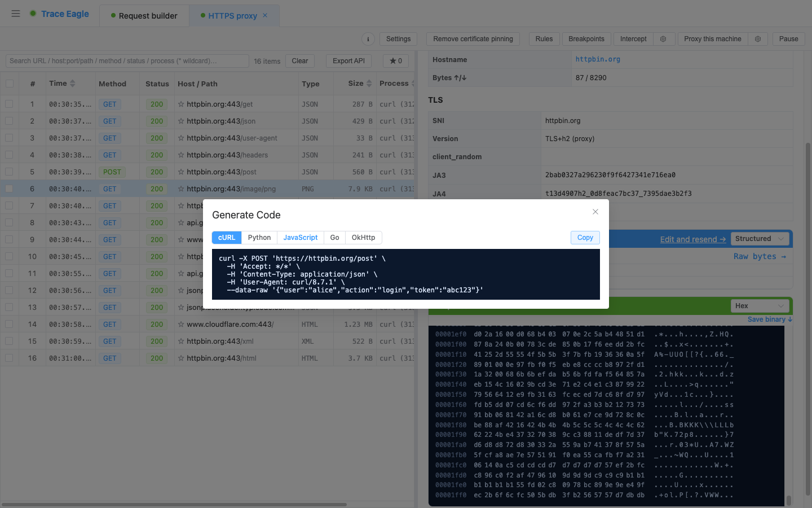Viewport: 812px width, 508px height.
Task: Toggle the select-all checkbox in table header
Action: (x=10, y=84)
